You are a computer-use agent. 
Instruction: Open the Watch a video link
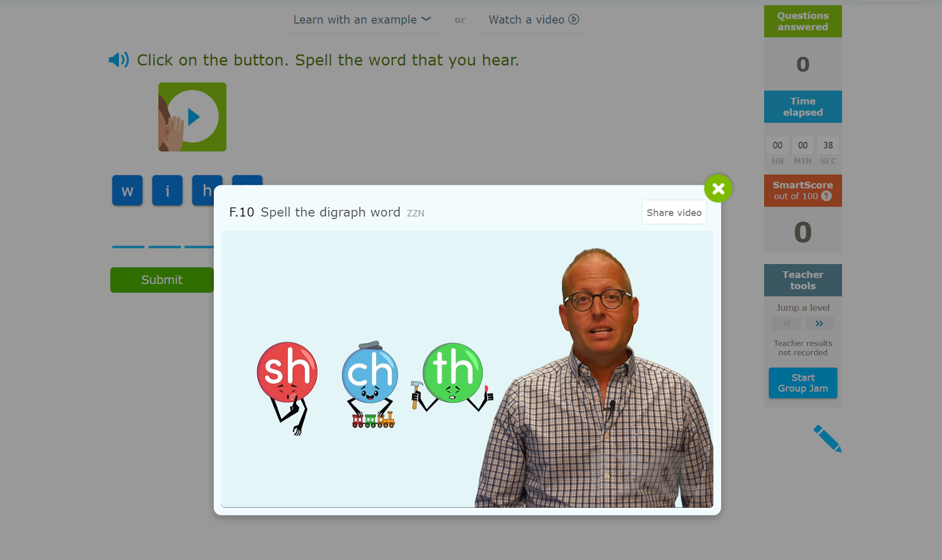(533, 20)
